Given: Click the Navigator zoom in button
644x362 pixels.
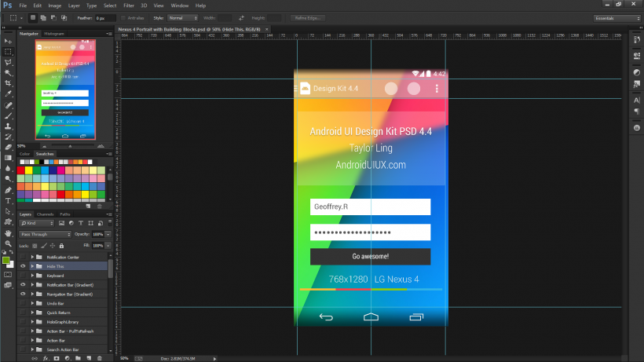Looking at the screenshot, I should (x=101, y=146).
